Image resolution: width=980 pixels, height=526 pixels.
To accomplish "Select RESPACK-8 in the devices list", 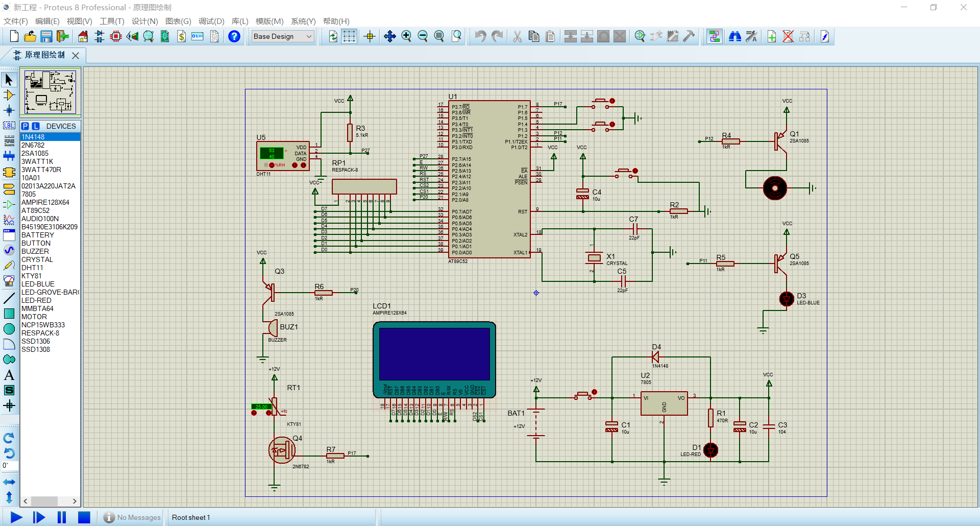I will (x=50, y=333).
